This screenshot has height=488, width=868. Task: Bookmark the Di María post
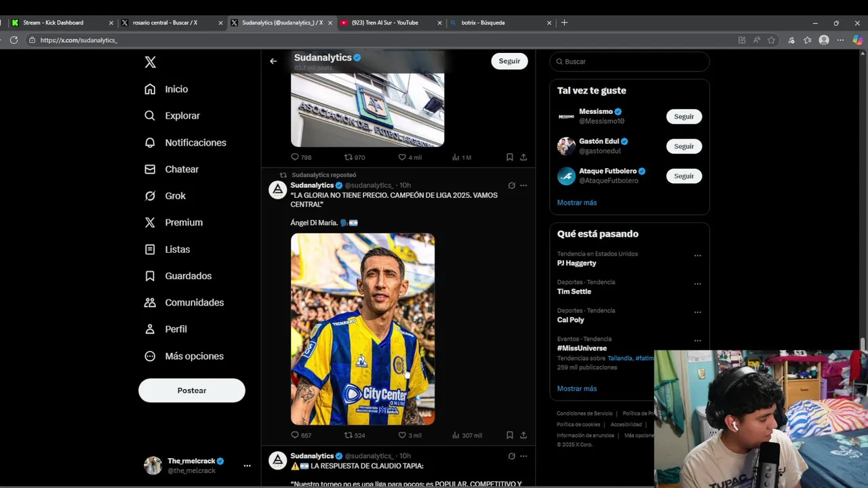pos(509,435)
